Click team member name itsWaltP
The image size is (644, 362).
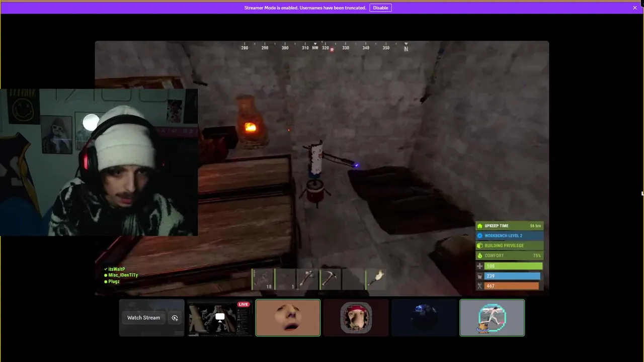(x=116, y=269)
